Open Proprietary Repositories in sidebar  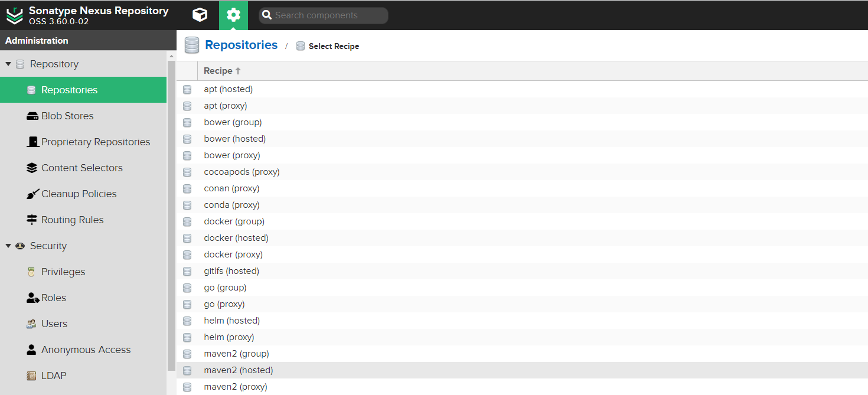(95, 142)
